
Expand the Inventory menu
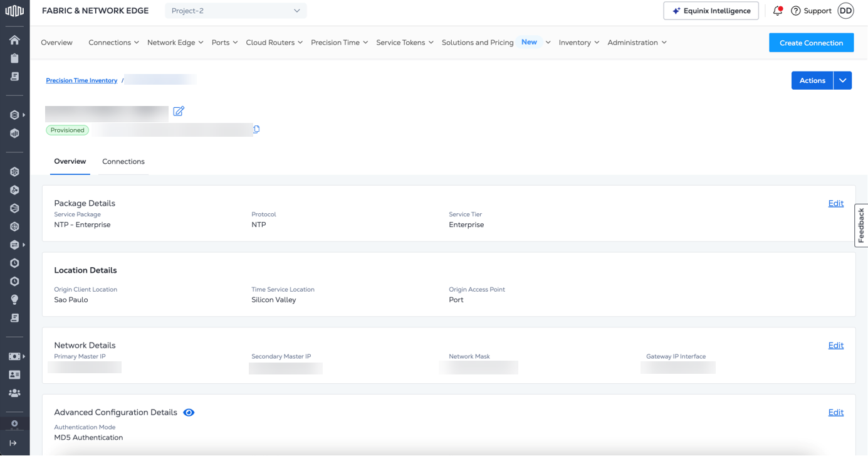[x=579, y=43]
